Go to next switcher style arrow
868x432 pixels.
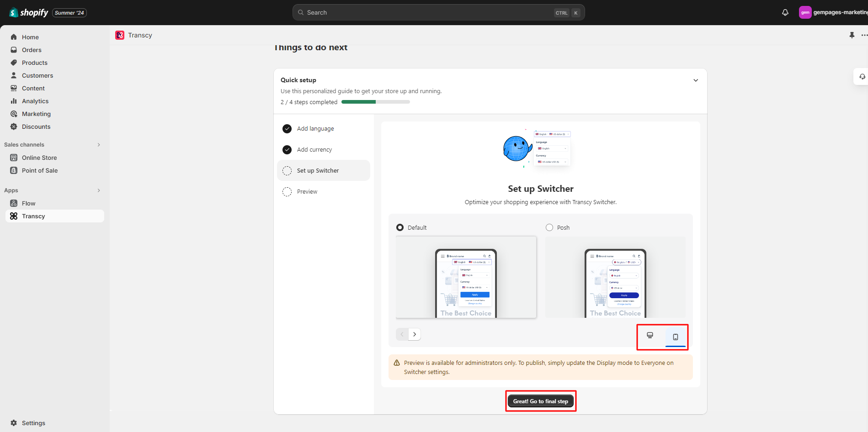pos(415,334)
